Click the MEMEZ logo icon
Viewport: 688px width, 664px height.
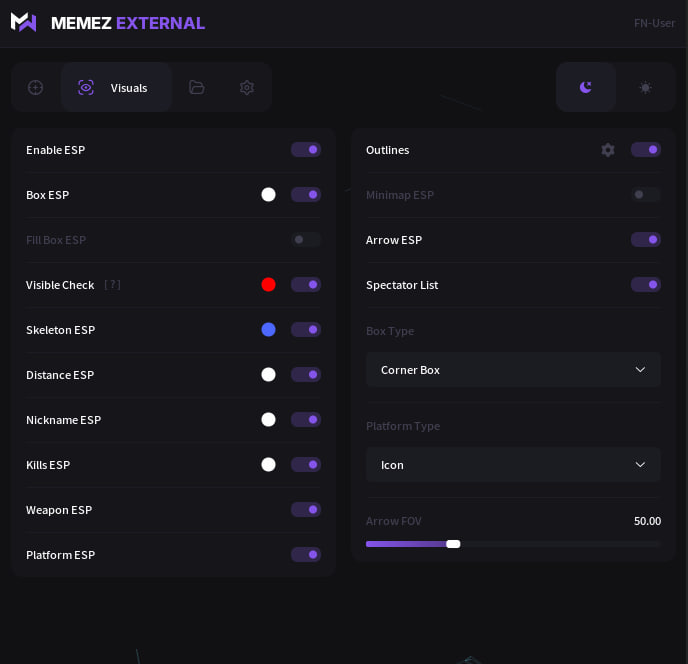pyautogui.click(x=24, y=22)
